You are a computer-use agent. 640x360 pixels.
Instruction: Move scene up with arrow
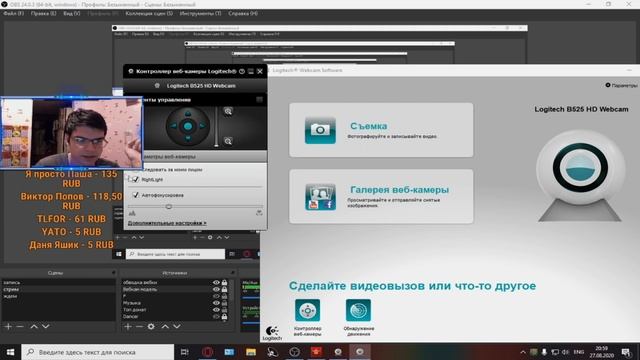click(34, 327)
